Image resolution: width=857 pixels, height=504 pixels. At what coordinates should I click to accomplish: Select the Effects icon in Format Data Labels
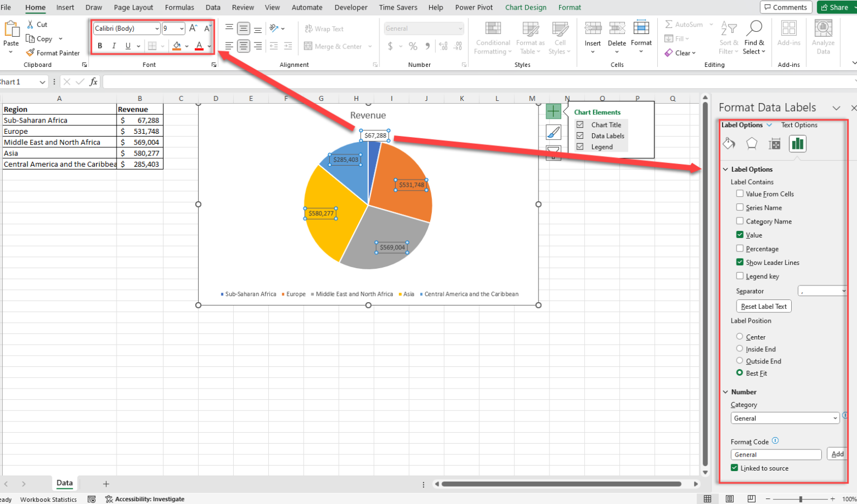coord(752,143)
